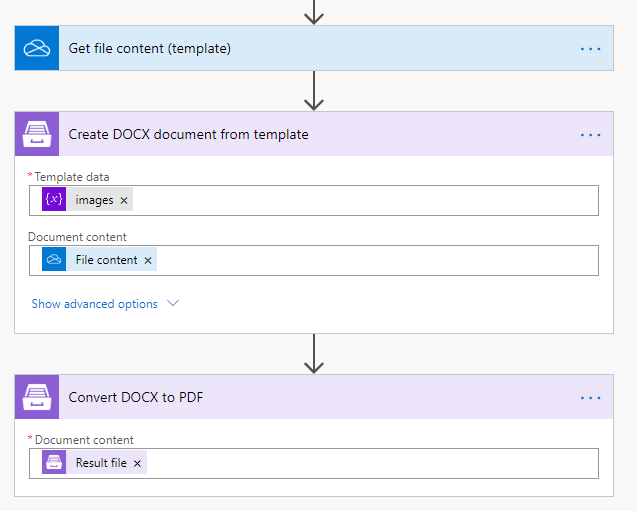
Task: Click inside the Document content field with File content
Action: (x=370, y=261)
